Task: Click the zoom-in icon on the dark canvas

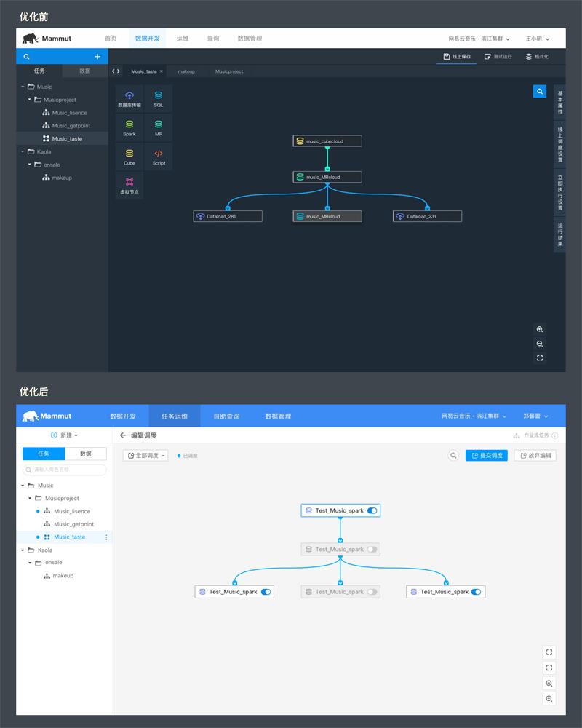Action: (x=540, y=329)
